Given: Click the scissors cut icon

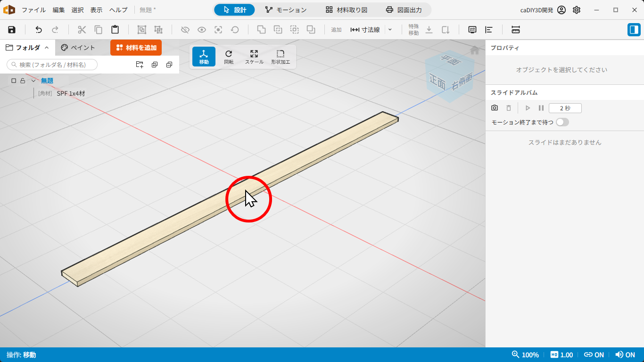Looking at the screenshot, I should click(x=82, y=30).
